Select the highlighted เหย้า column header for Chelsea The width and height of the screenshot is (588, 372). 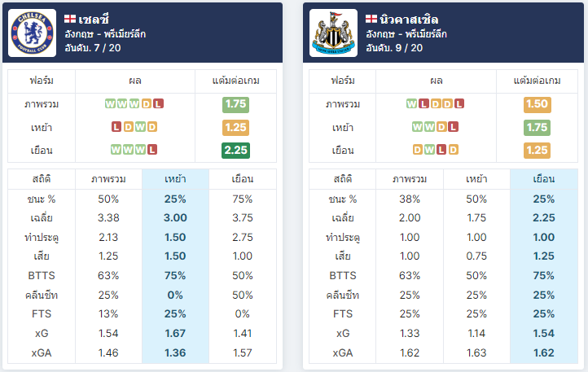[x=175, y=179]
